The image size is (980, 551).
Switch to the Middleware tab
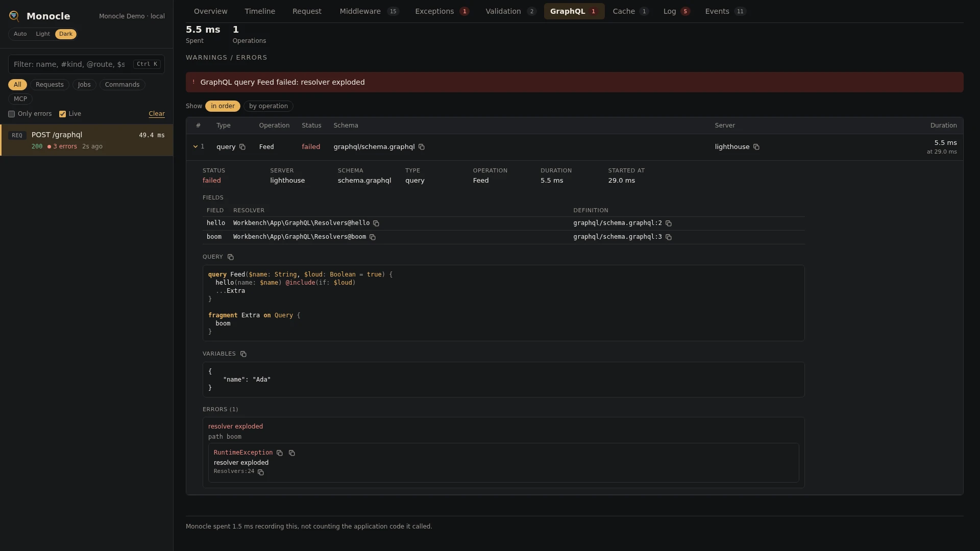[369, 11]
